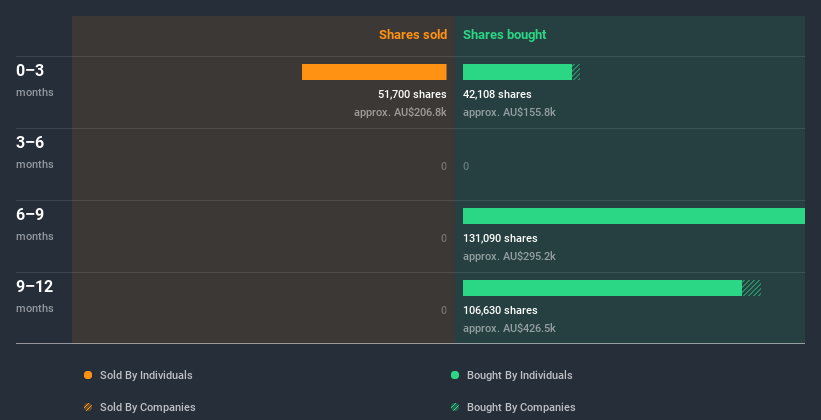Click the 42,108 shares value

(497, 94)
